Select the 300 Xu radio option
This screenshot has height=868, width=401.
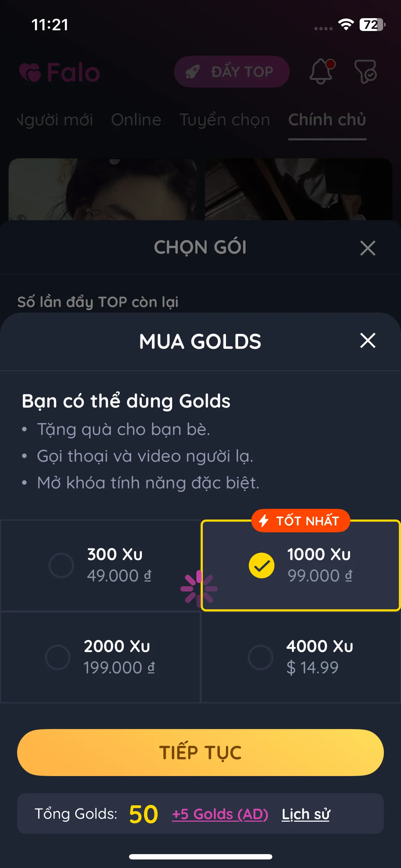(x=61, y=565)
